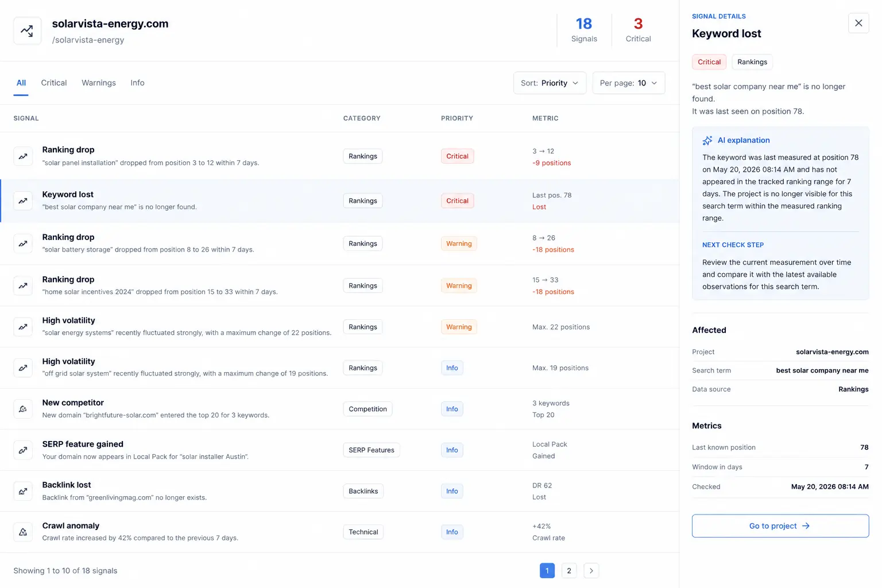Click the Warning badge on the solar battery storage row
This screenshot has height=588, width=882.
coord(459,243)
